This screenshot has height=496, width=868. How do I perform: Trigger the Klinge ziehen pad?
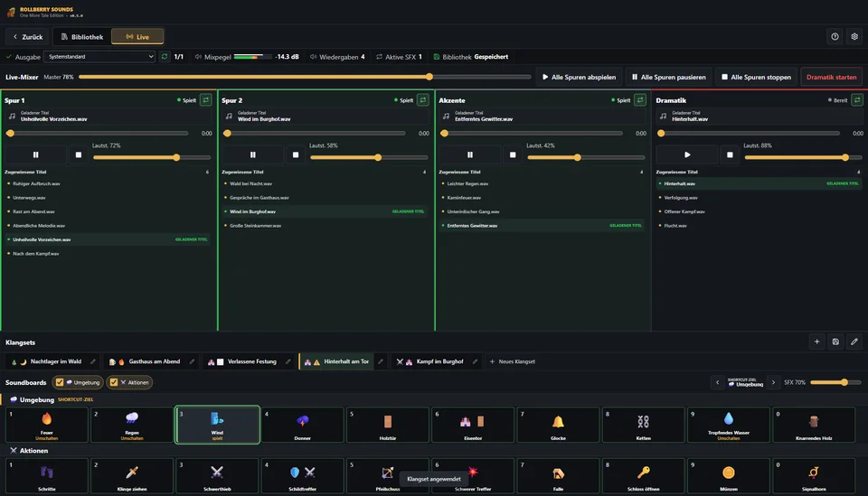click(x=132, y=475)
